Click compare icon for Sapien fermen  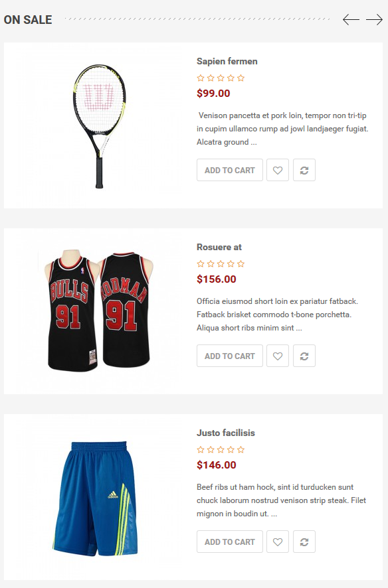[304, 170]
